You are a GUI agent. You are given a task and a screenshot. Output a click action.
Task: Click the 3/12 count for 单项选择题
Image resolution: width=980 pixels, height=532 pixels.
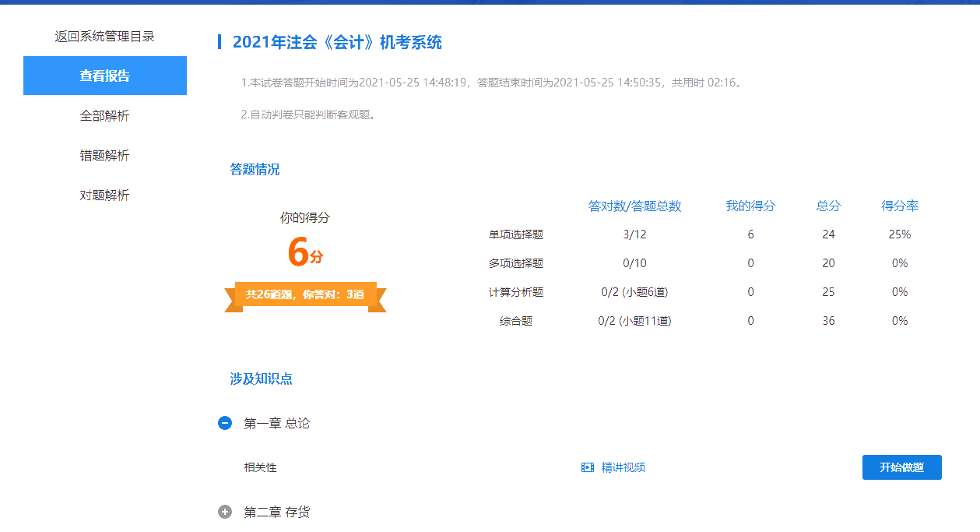tap(636, 234)
